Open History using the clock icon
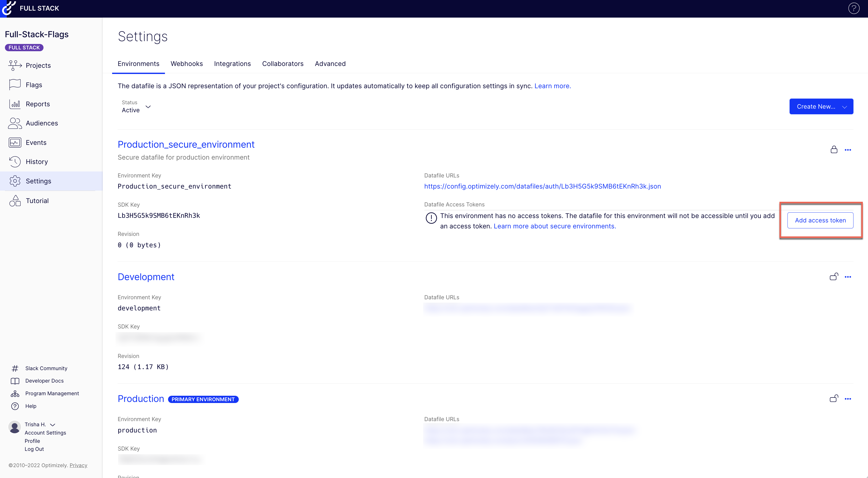Viewport: 868px width, 478px height. 15,162
